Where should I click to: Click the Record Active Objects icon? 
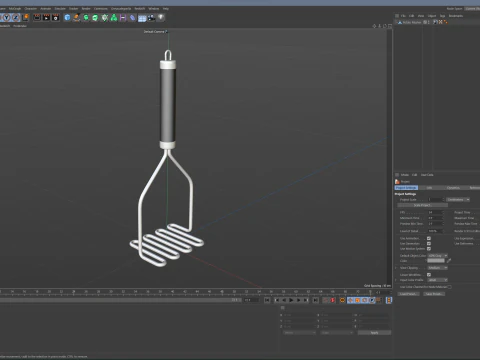tap(325, 300)
